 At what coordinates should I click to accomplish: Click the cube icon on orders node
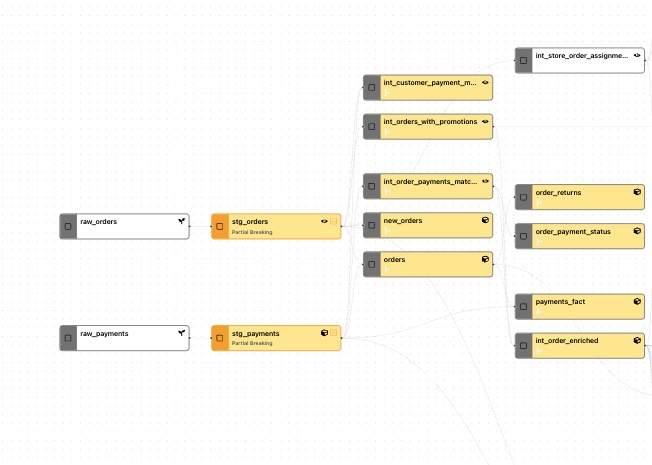tap(485, 259)
